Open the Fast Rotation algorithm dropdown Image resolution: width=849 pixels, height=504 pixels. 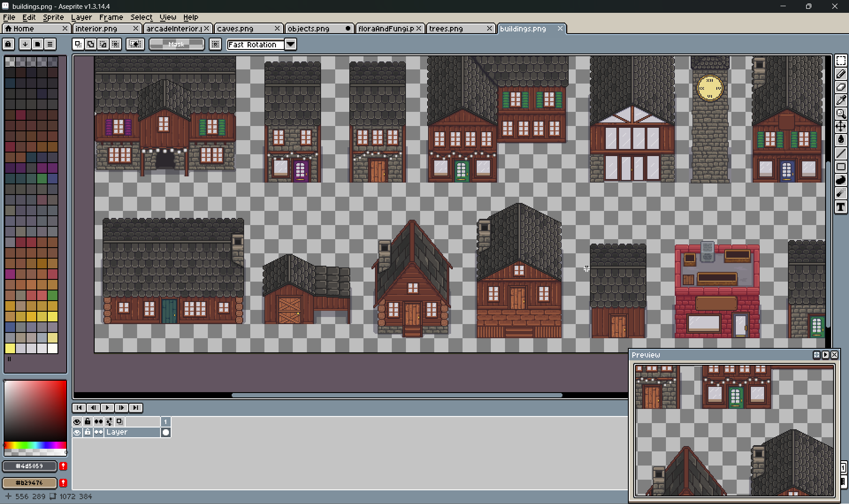tap(290, 44)
